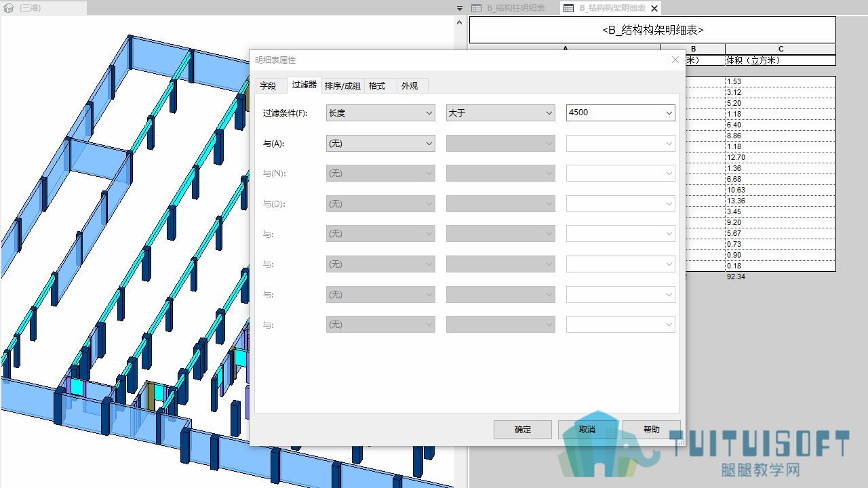This screenshot has width=868, height=488.
Task: Open the 排序/成组 tab
Action: pos(342,85)
